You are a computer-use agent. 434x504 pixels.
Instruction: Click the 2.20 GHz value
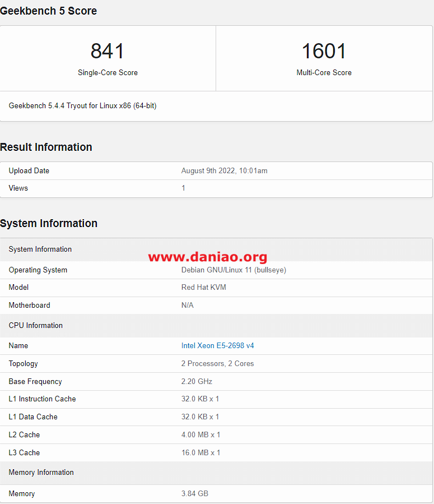[197, 382]
